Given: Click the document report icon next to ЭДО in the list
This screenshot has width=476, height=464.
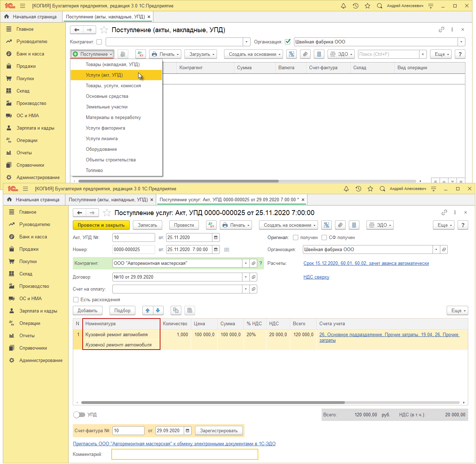Looking at the screenshot, I should point(319,54).
